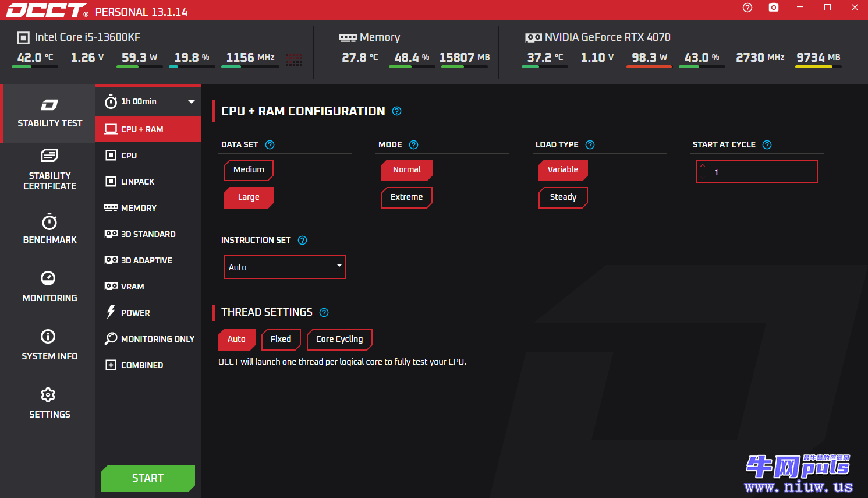
Task: Select Normal mode
Action: (407, 169)
